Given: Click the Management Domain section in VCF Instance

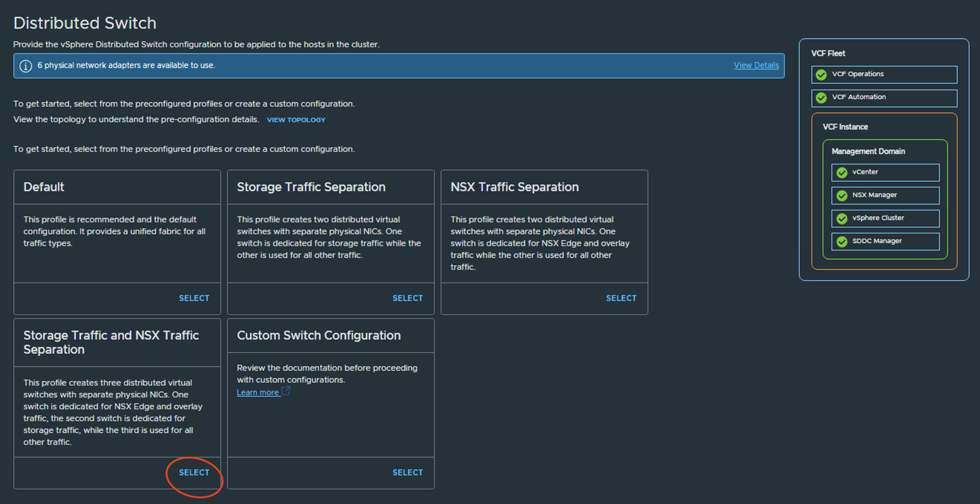Looking at the screenshot, I should 868,151.
